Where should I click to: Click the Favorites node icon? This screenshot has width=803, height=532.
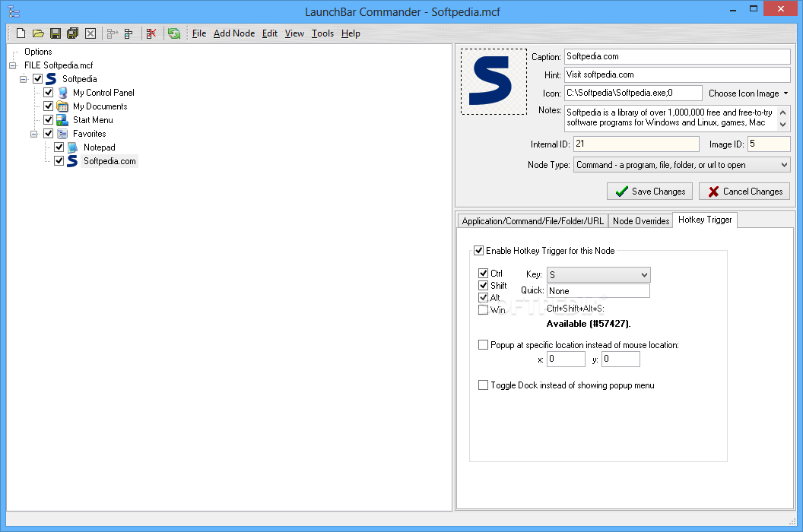[x=62, y=134]
